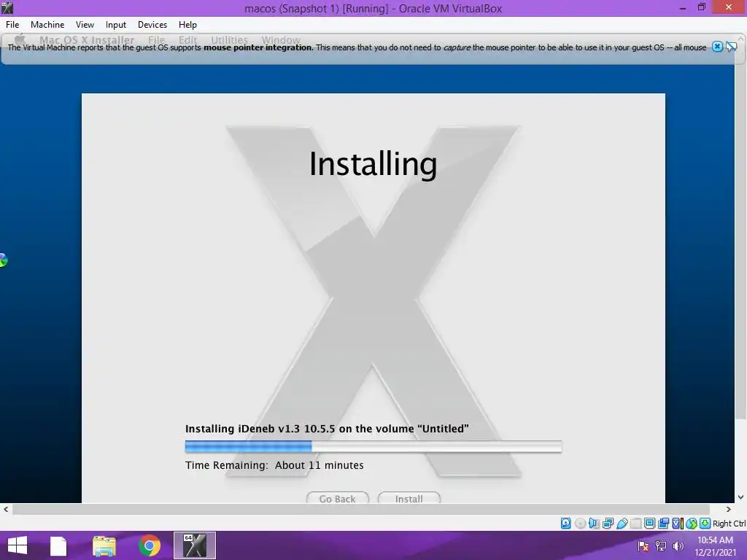Open the audio status icon
The image size is (747, 560).
coord(594,524)
